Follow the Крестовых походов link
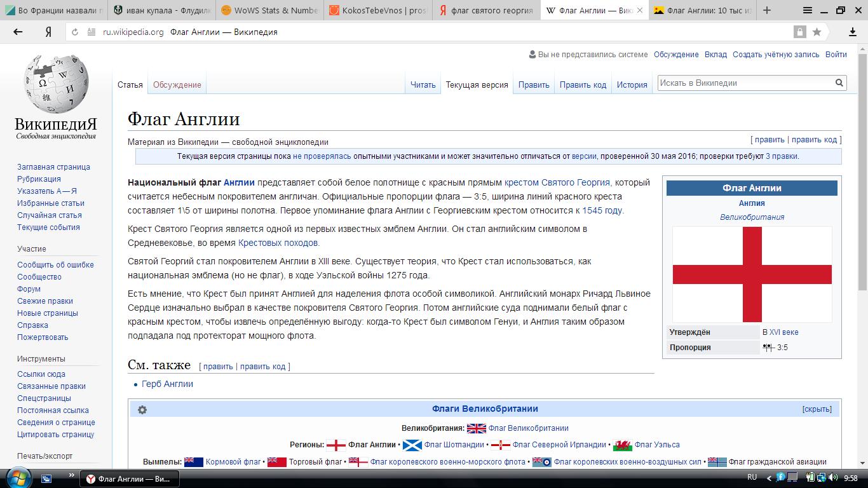The width and height of the screenshot is (868, 488). (x=278, y=243)
